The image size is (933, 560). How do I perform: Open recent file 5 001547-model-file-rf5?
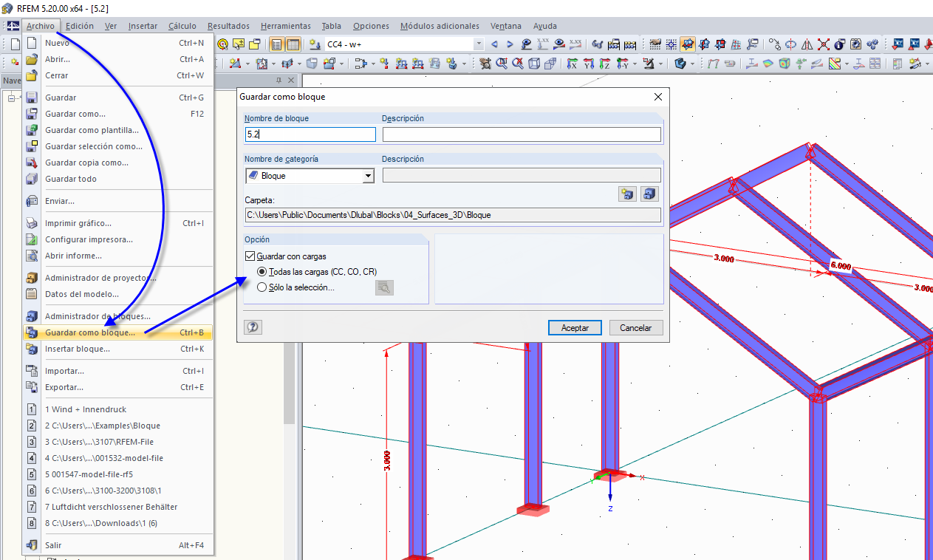pyautogui.click(x=118, y=474)
